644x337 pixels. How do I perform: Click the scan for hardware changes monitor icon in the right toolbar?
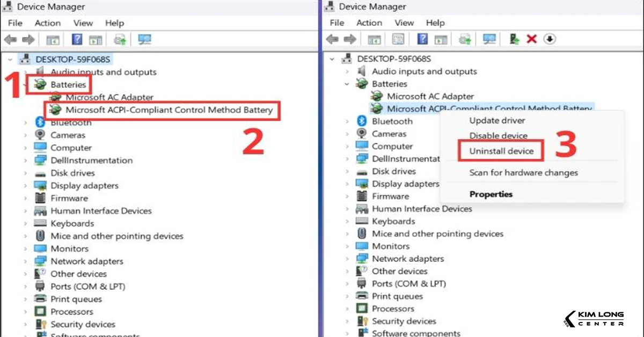point(489,39)
